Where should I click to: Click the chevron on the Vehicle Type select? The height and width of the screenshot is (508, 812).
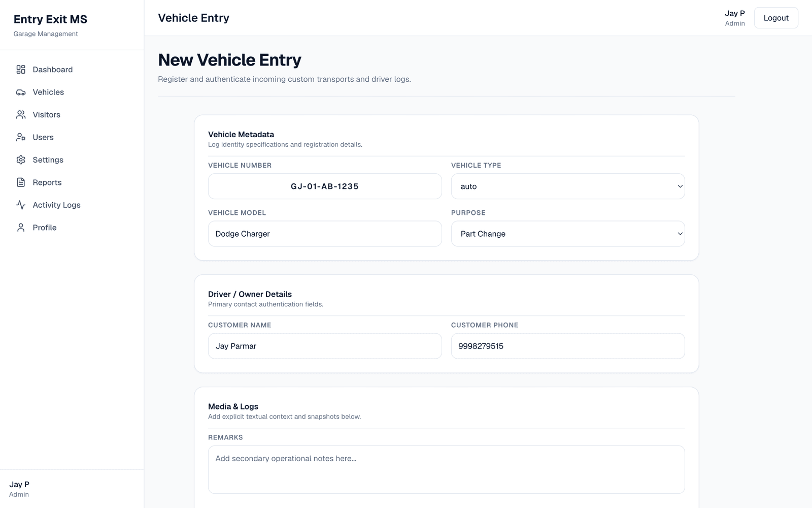pyautogui.click(x=680, y=186)
